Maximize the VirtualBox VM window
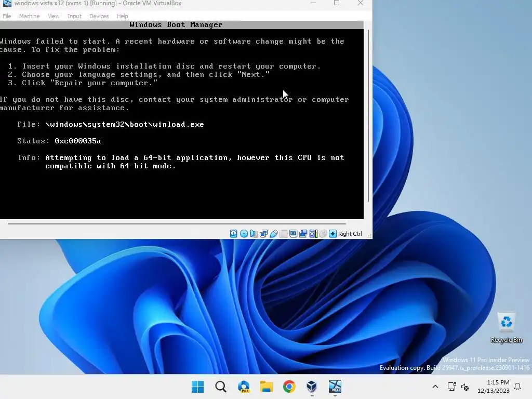This screenshot has width=532, height=399. tap(337, 3)
